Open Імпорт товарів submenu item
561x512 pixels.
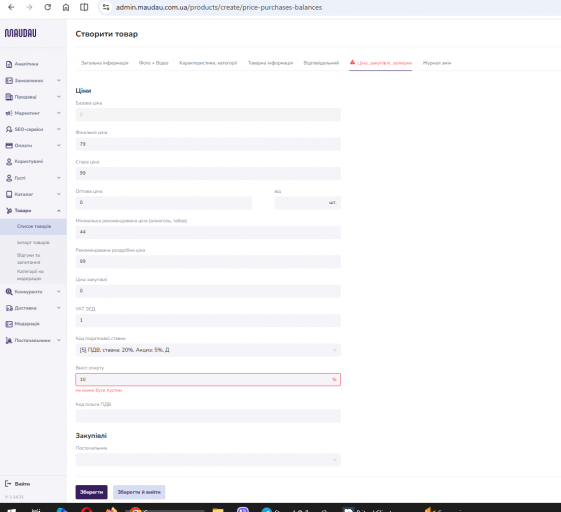(33, 243)
